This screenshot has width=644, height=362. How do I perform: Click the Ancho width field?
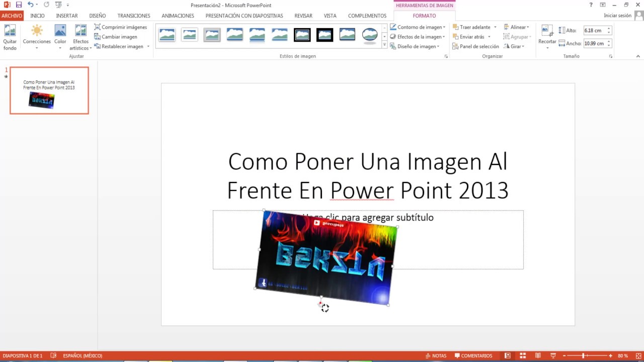[595, 43]
